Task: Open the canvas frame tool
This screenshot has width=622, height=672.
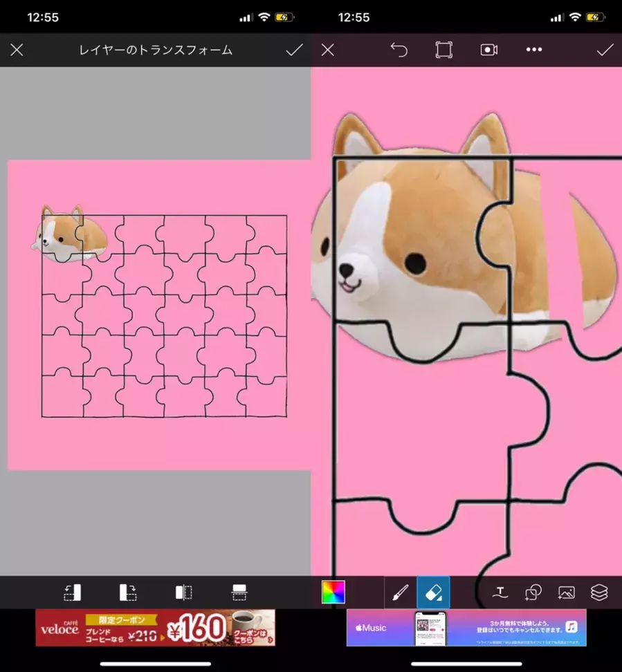Action: pyautogui.click(x=443, y=50)
